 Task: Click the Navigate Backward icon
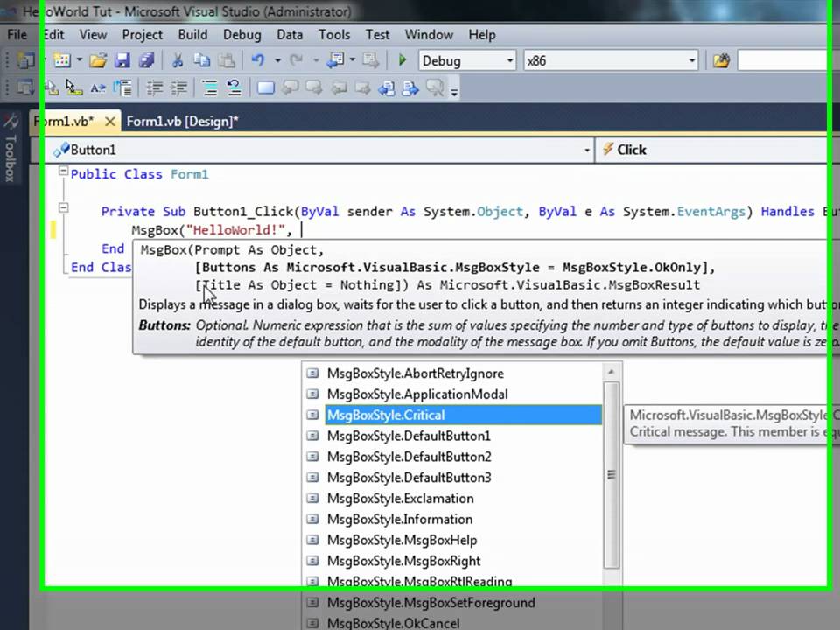[335, 60]
